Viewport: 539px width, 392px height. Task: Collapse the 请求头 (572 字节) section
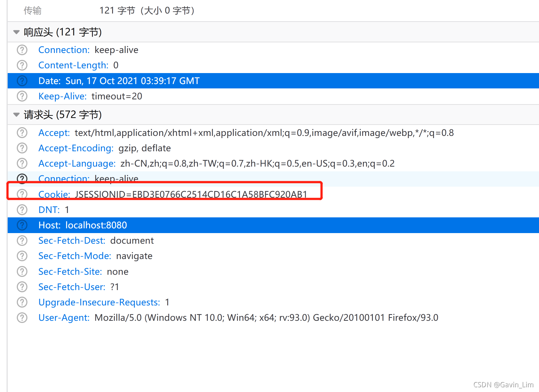coord(16,115)
